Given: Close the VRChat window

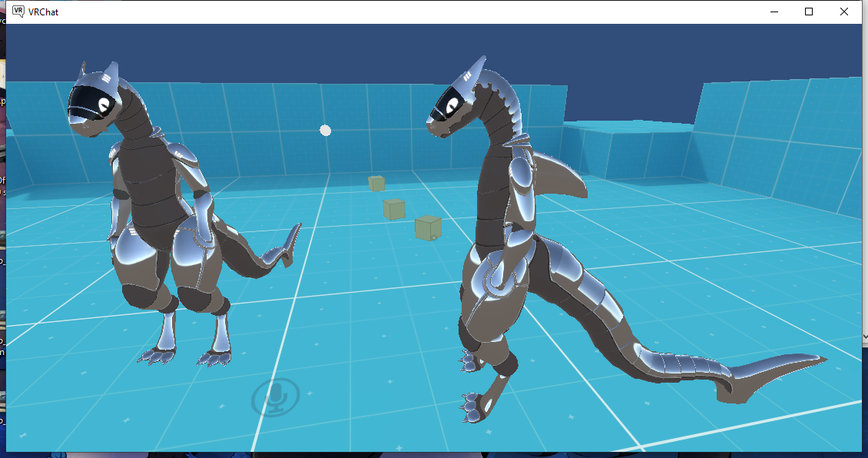Looking at the screenshot, I should tap(844, 12).
